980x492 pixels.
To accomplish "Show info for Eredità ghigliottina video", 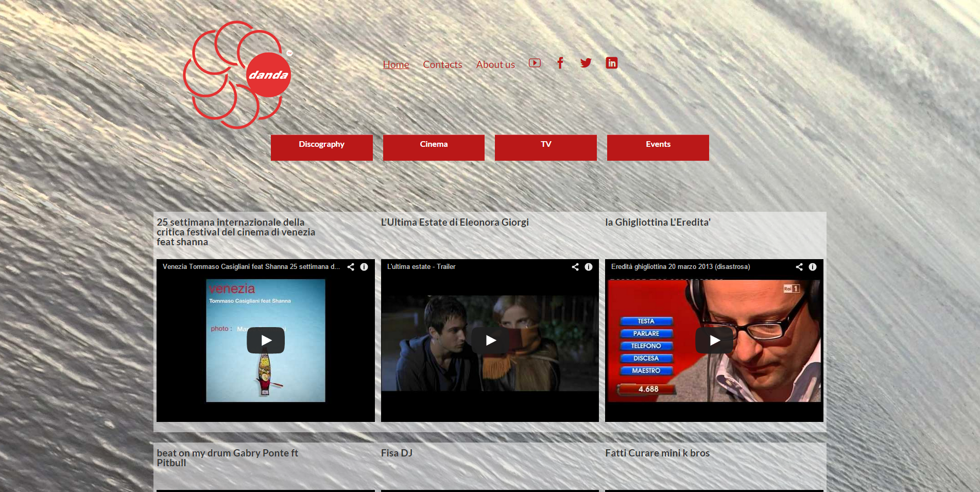I will click(x=813, y=267).
